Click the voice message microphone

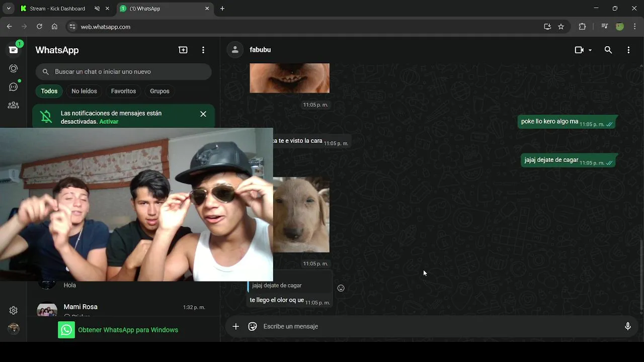click(x=628, y=326)
